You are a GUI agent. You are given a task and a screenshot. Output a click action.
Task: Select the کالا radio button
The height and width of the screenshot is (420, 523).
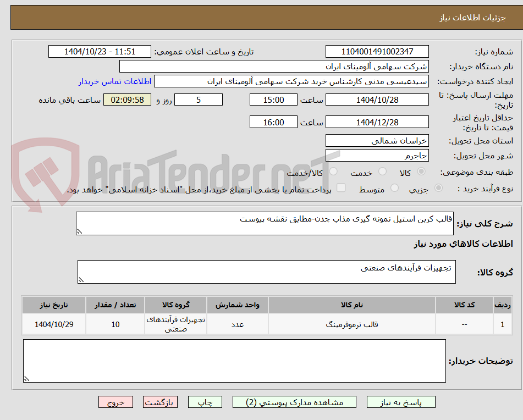pos(421,172)
